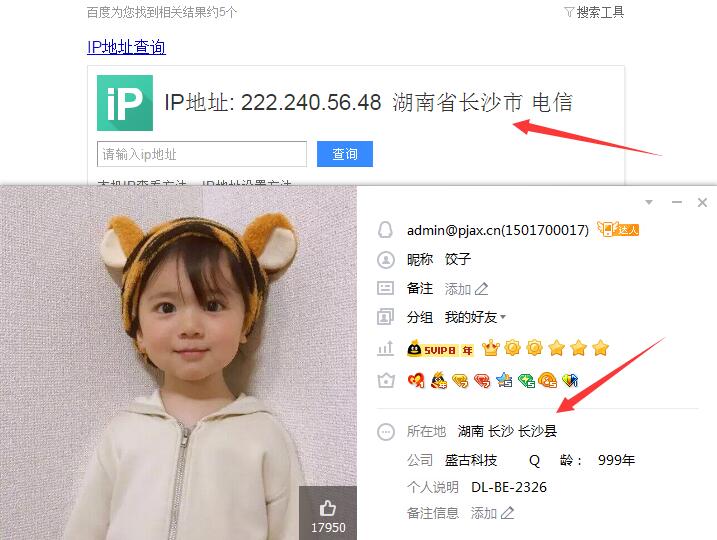Click the yellow diamond badge icon
This screenshot has width=717, height=540.
tap(460, 380)
